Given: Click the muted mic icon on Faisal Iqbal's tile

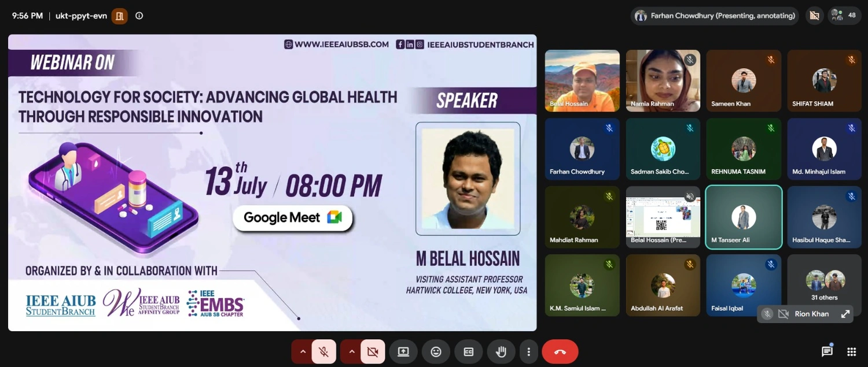Looking at the screenshot, I should [x=771, y=265].
